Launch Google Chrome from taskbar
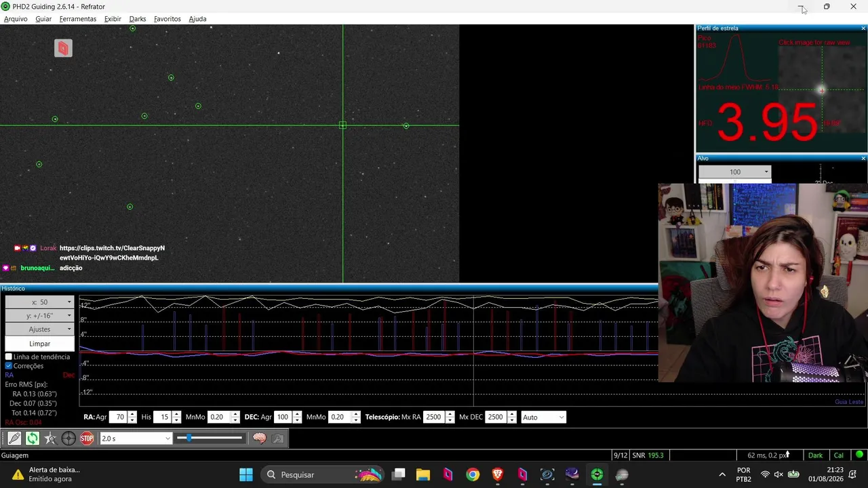Screen dimensions: 868x488 (x=473, y=474)
